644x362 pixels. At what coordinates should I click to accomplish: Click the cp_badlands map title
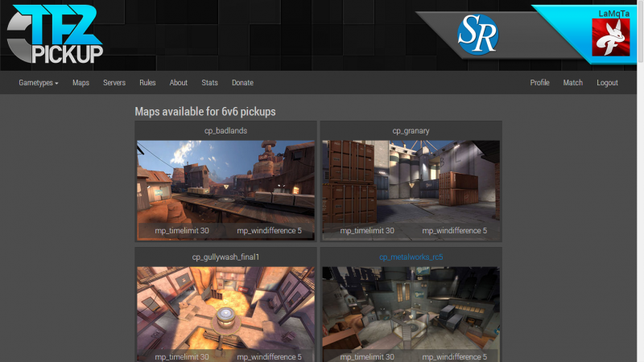pyautogui.click(x=225, y=130)
